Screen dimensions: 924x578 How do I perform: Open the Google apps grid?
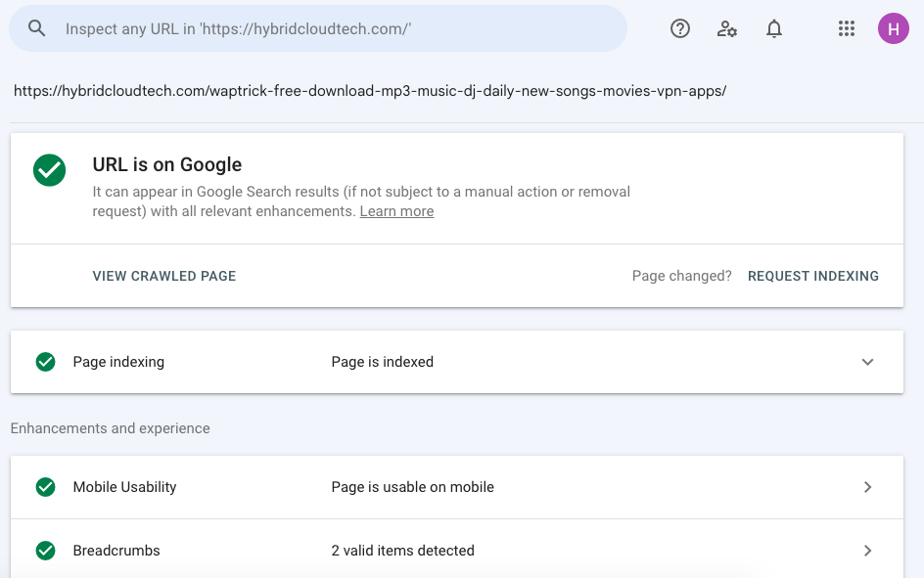[x=847, y=28]
